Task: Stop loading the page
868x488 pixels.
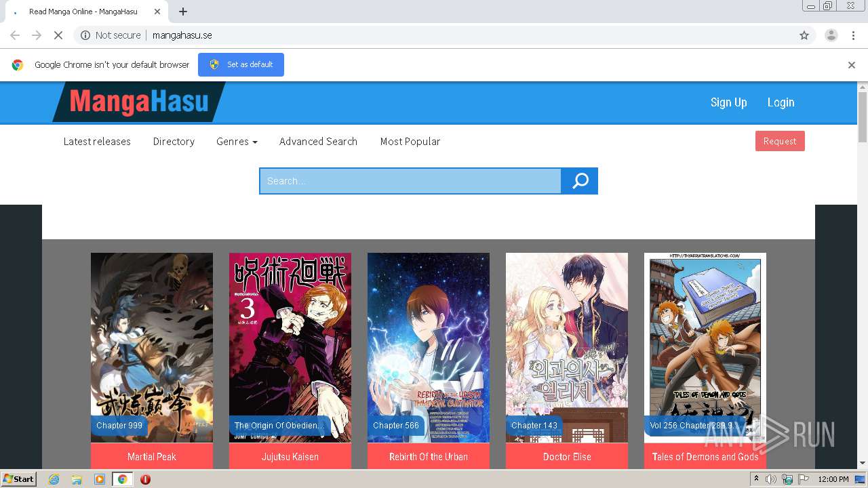Action: click(58, 35)
